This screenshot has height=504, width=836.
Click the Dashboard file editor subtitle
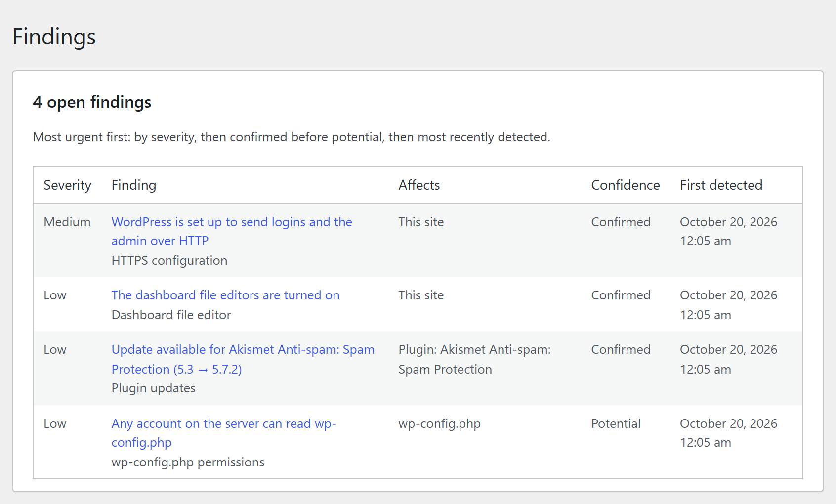tap(171, 315)
